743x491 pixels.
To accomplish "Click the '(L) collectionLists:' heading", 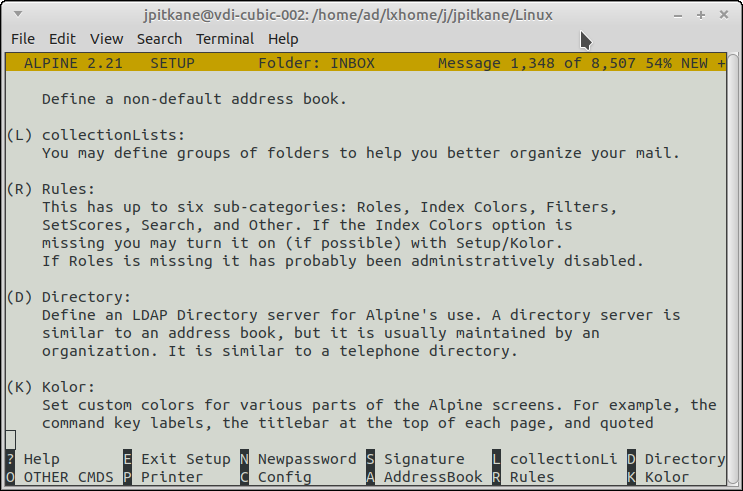I will 96,135.
